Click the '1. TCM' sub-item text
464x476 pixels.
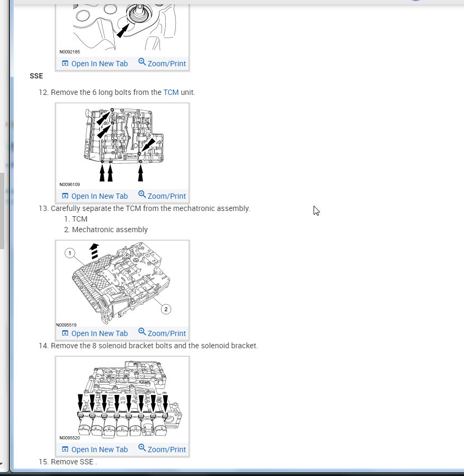(x=76, y=219)
